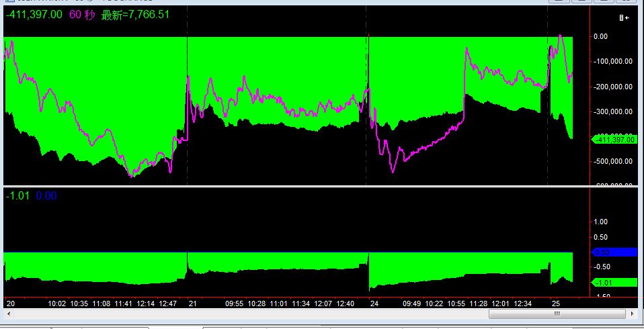Click the date label 25 on time axis

coord(556,303)
